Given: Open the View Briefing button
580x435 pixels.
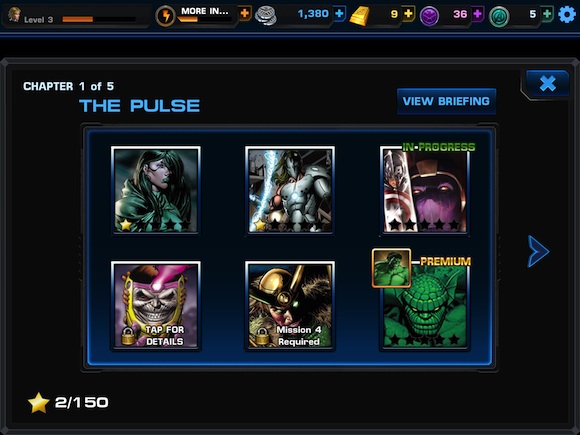Looking at the screenshot, I should click(446, 101).
